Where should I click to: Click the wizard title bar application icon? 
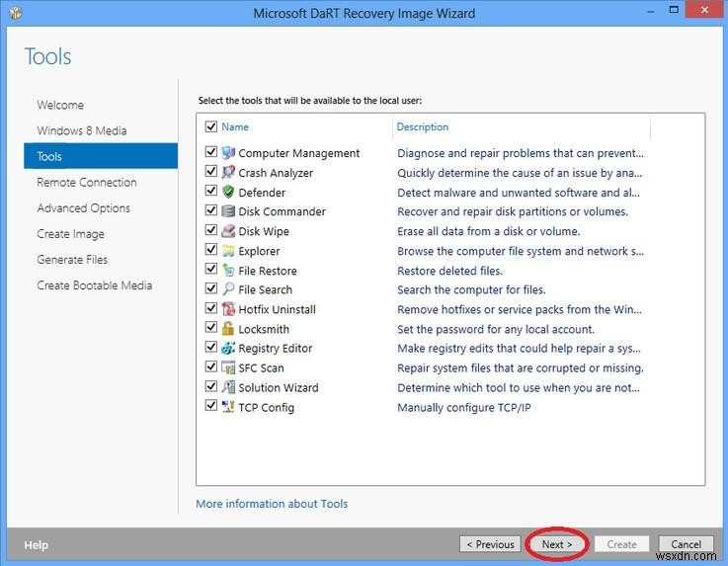pyautogui.click(x=16, y=13)
